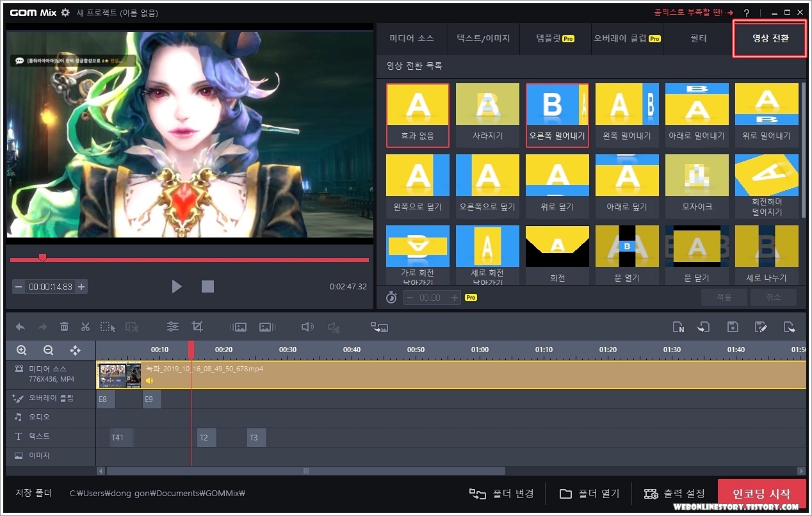Select text clip T3

coord(257,437)
